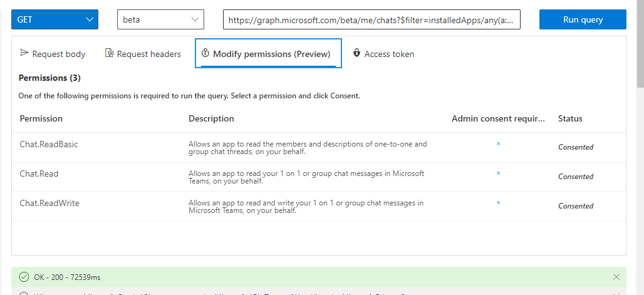Click the query URL input field

pos(371,19)
